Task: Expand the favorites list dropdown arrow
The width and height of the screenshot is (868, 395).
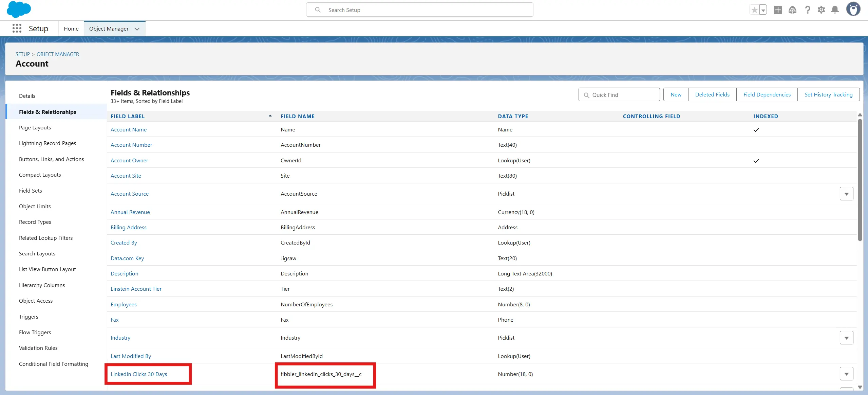Action: click(763, 10)
